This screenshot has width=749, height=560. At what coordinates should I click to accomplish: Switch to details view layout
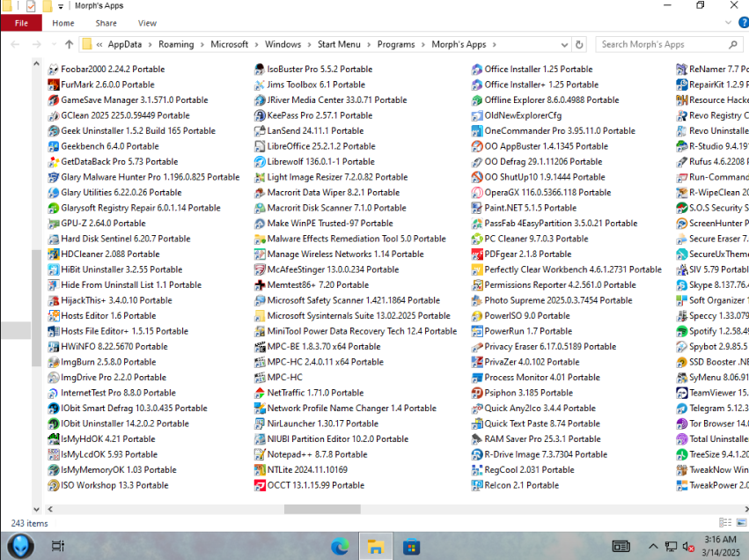(x=725, y=523)
